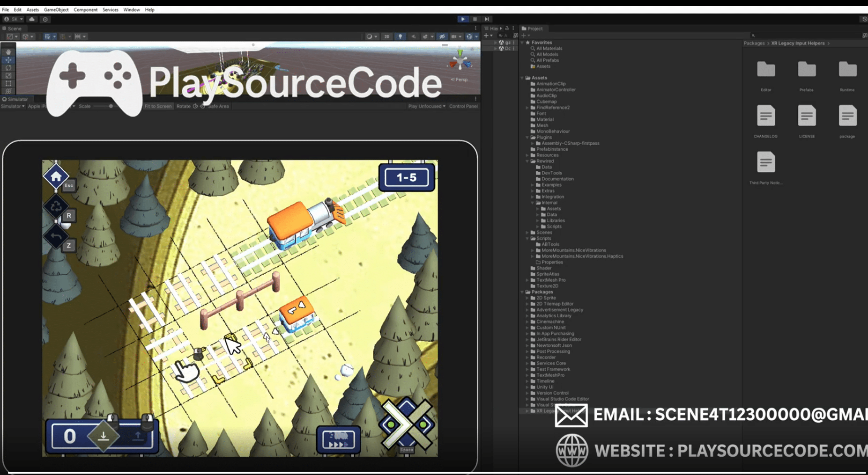
Task: Toggle scene lighting bulb button
Action: (400, 37)
